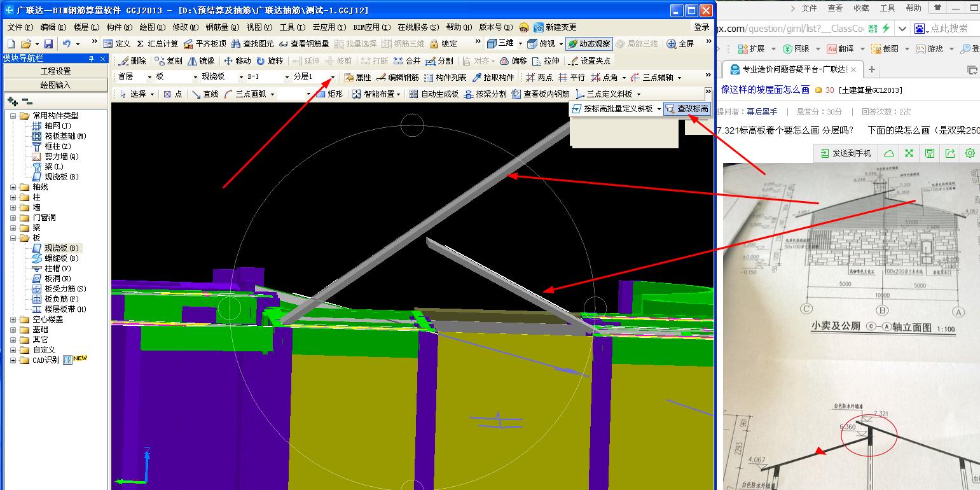Click 查看钢筋量 view rebar quantity
This screenshot has width=980, height=490.
pos(304,44)
